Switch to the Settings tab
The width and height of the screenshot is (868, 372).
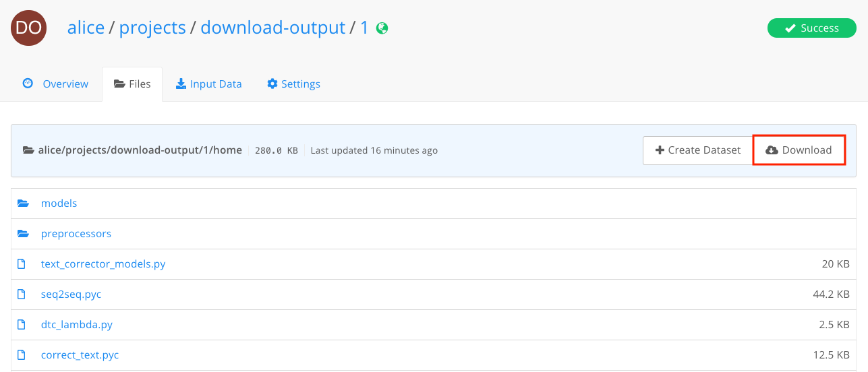click(x=293, y=84)
